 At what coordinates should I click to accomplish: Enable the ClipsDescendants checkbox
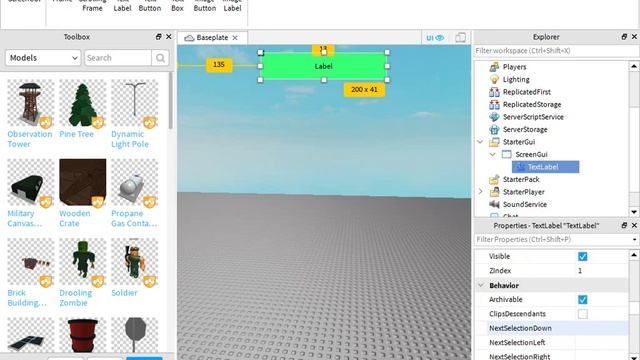(x=582, y=314)
